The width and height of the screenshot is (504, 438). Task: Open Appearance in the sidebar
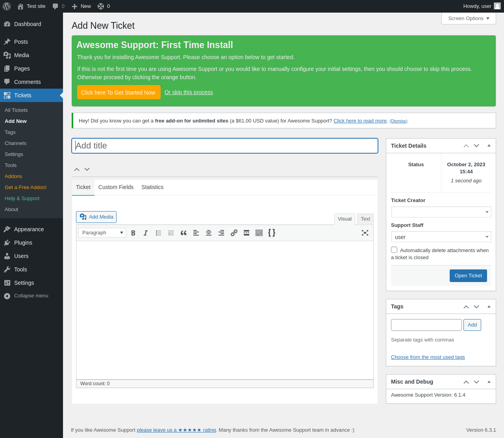point(31,229)
